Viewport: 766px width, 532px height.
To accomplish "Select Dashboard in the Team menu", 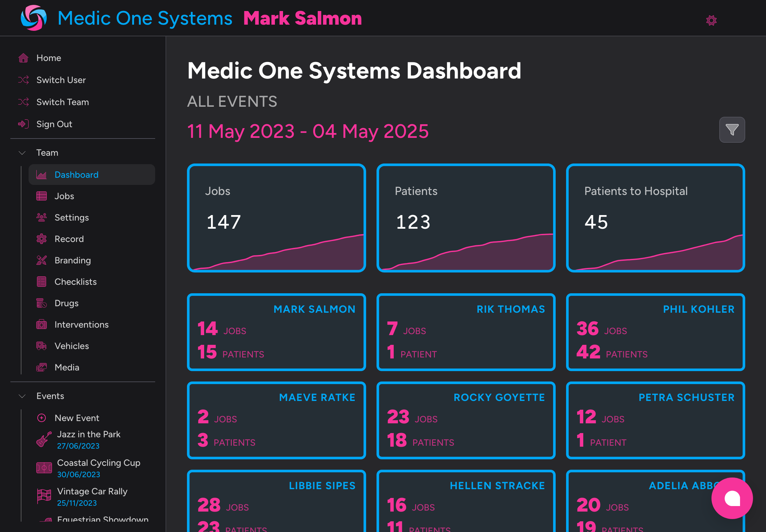I will tap(76, 174).
